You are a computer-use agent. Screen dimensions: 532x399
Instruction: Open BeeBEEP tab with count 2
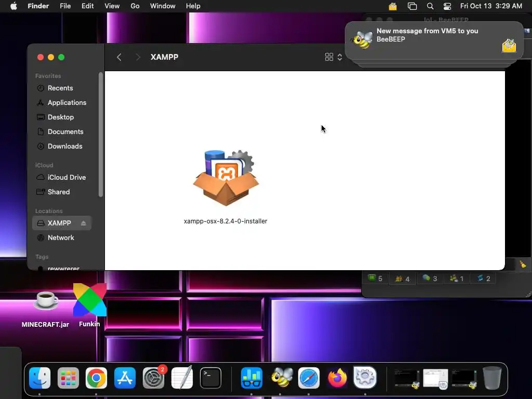click(x=484, y=278)
